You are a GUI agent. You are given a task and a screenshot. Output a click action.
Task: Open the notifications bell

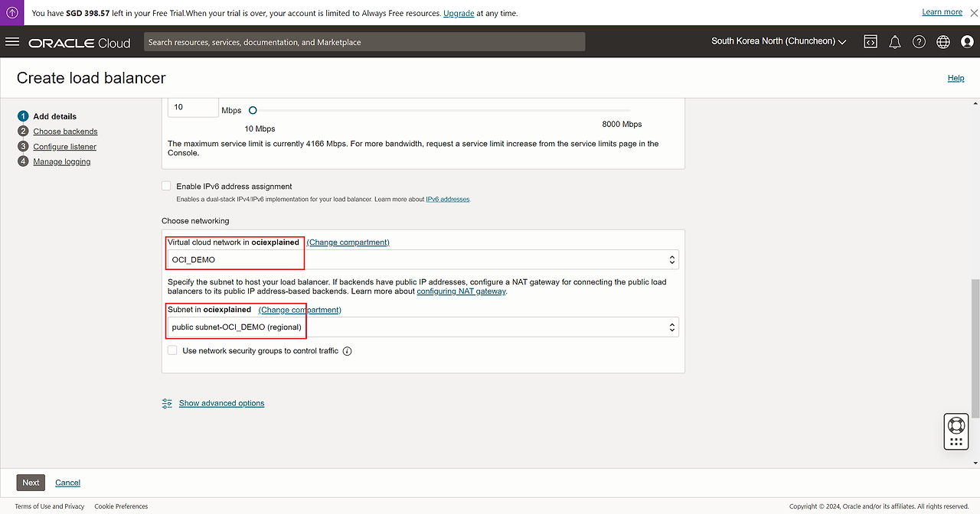point(894,42)
